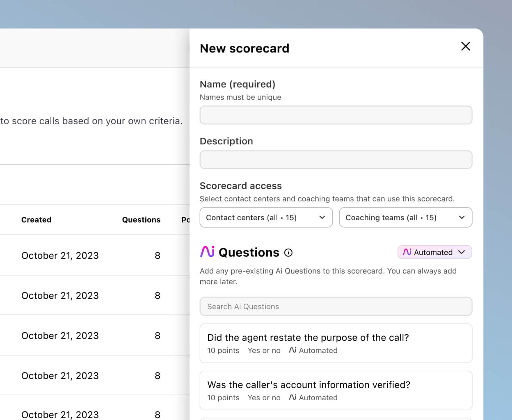Click the X icon to dismiss the panel
512x420 pixels.
[x=466, y=46]
